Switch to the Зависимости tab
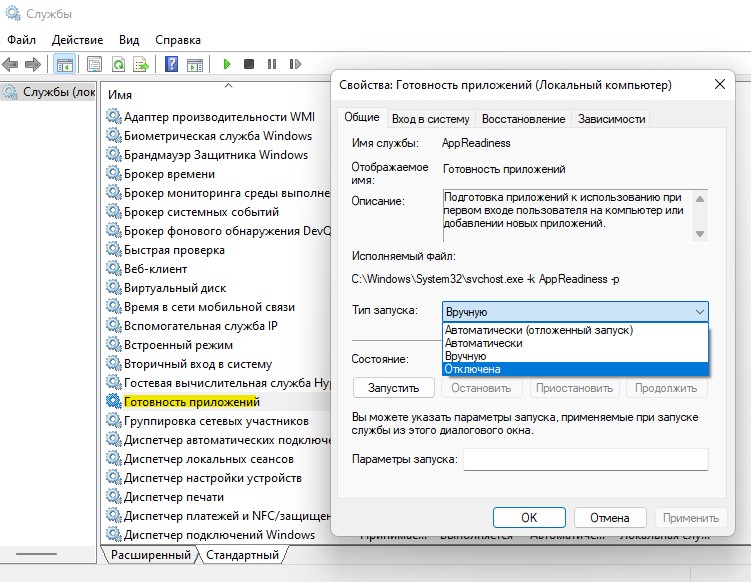Image resolution: width=751 pixels, height=582 pixels. pyautogui.click(x=612, y=119)
